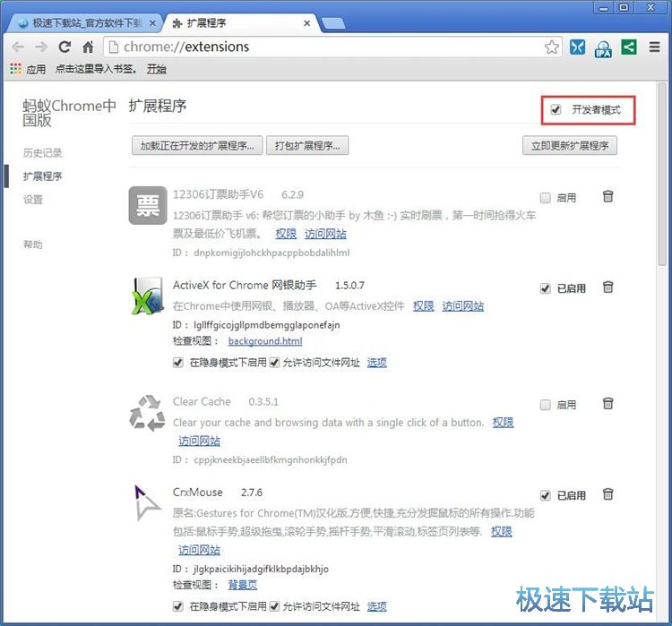Remove ActiveX for Chrome via trash icon

click(x=607, y=287)
